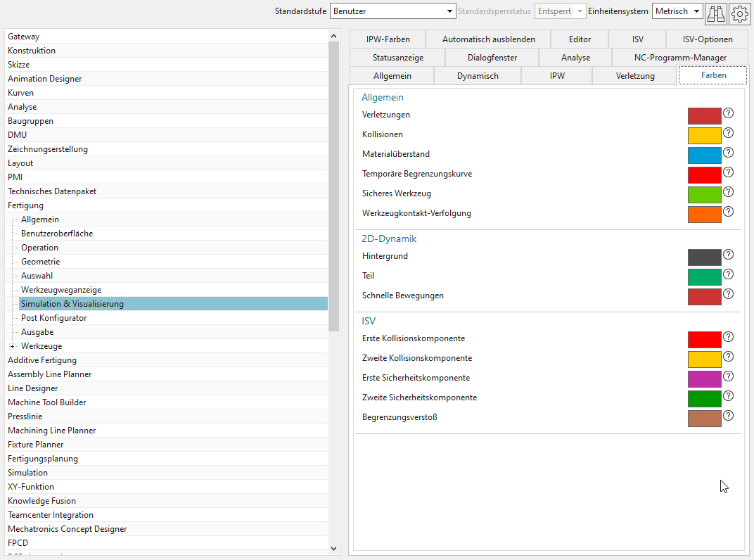Image resolution: width=754 pixels, height=560 pixels.
Task: Click help icon for Erste Kollisionskomponente
Action: pos(729,337)
